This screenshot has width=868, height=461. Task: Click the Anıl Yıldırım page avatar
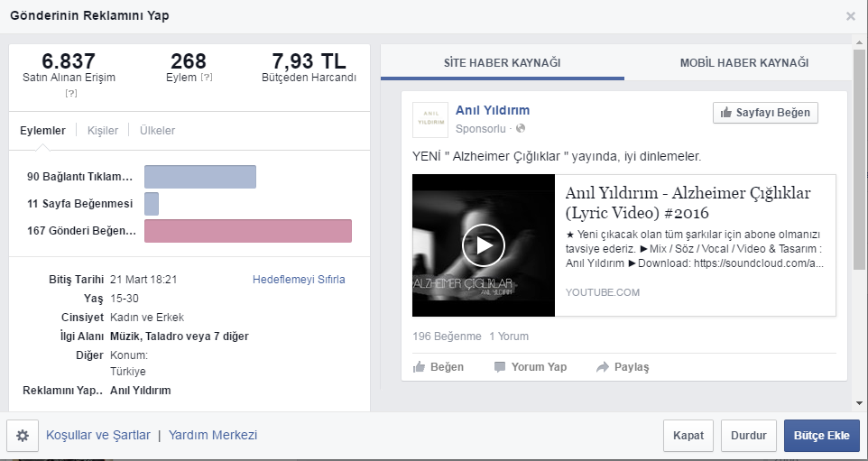[x=429, y=120]
